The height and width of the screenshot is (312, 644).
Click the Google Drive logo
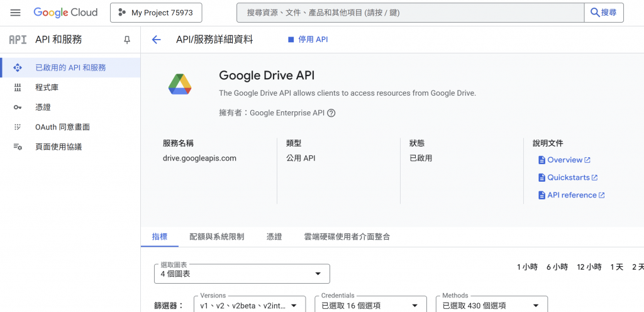pos(180,84)
